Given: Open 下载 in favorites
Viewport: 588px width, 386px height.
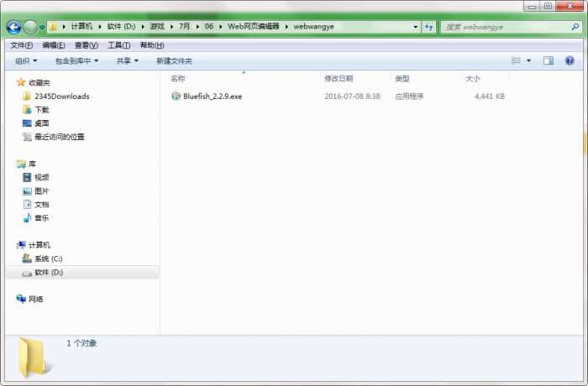Looking at the screenshot, I should [x=42, y=110].
